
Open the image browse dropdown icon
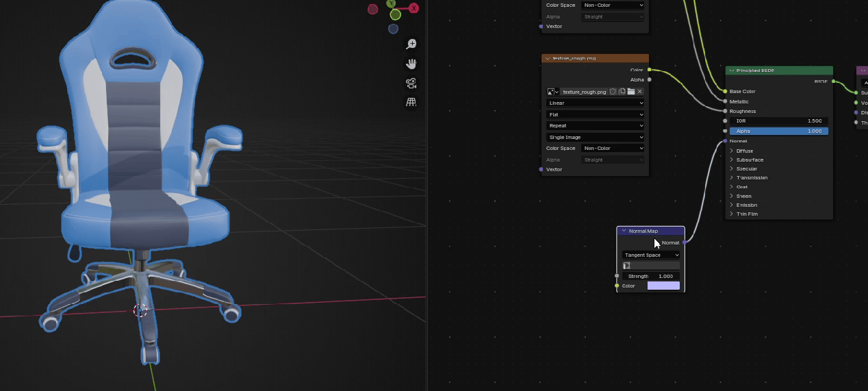(552, 92)
